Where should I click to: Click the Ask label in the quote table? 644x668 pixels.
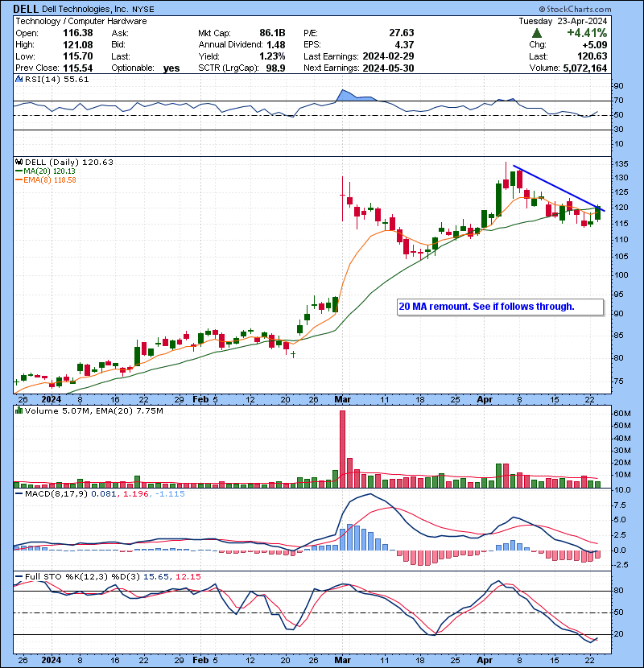[x=120, y=33]
